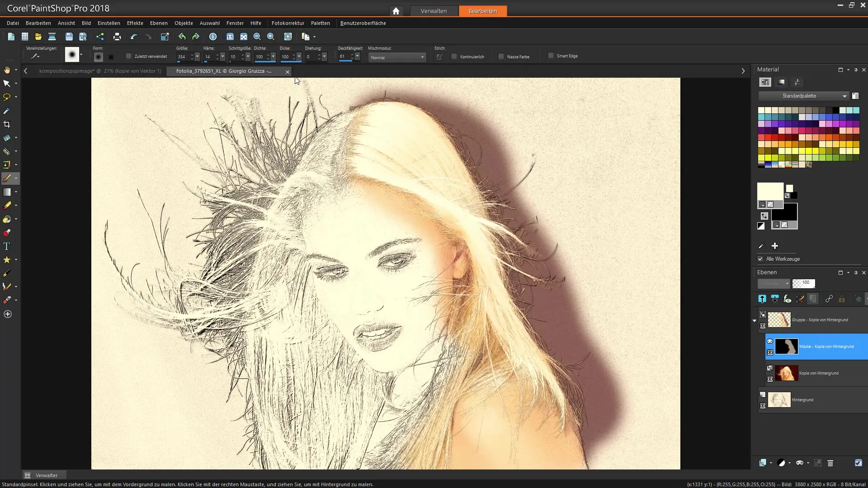Collapse the Gruppe layer group arrow
This screenshot has width=868, height=488.
coord(755,320)
